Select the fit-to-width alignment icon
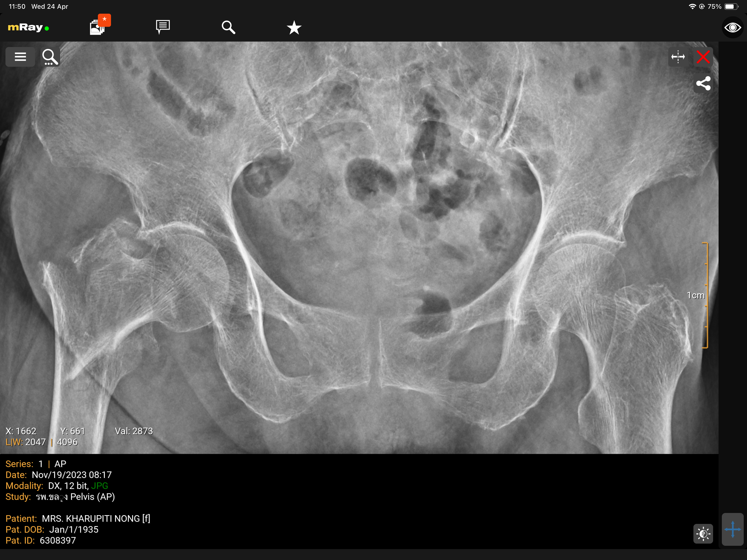This screenshot has height=560, width=747. click(678, 57)
